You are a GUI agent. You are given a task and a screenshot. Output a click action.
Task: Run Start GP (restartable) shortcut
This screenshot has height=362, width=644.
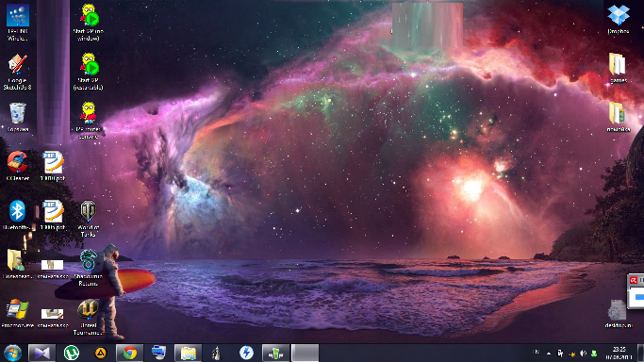(88, 72)
